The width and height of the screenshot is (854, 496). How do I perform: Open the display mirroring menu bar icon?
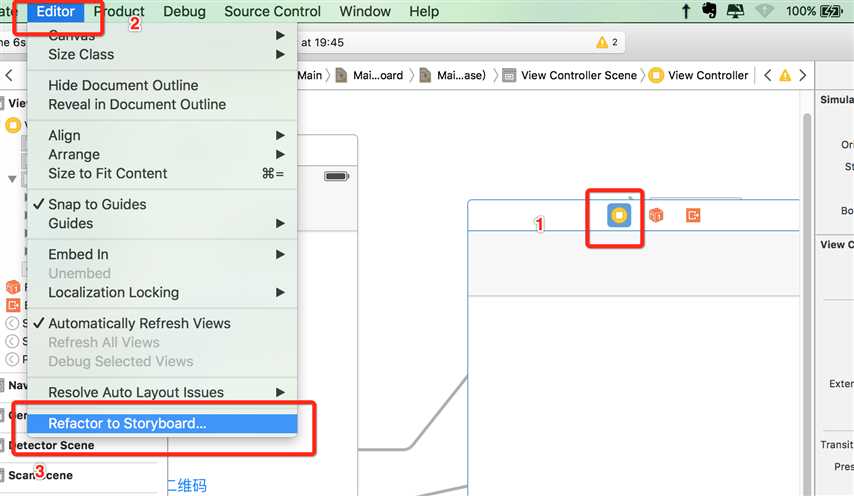(735, 11)
